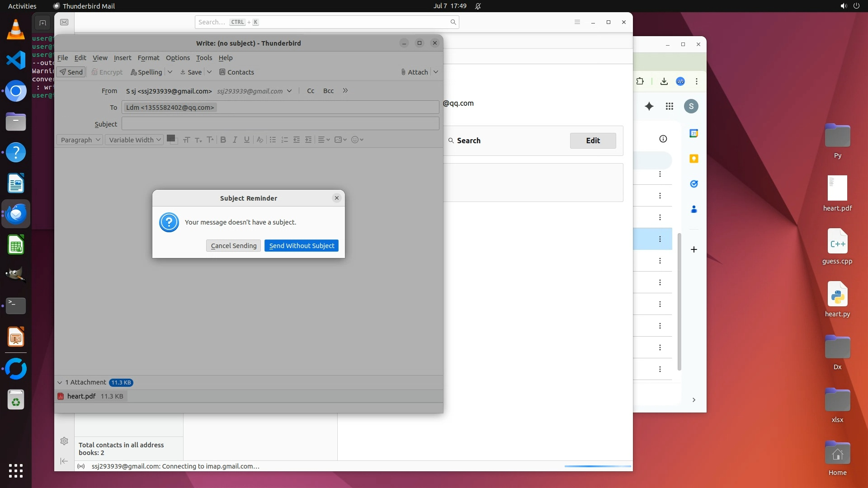Close the Subject Reminder dialog
Screen dimensions: 868x488
[336, 198]
